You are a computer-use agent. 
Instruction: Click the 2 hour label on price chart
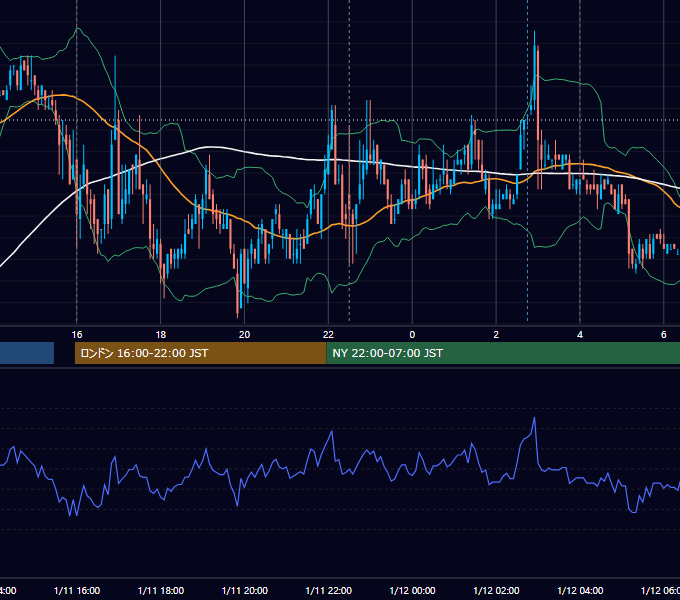click(496, 335)
